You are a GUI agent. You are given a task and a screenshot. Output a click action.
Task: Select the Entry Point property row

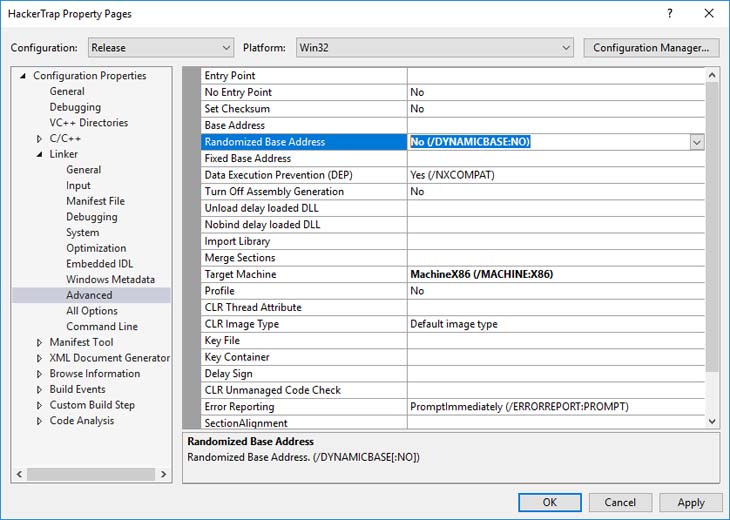pos(453,75)
